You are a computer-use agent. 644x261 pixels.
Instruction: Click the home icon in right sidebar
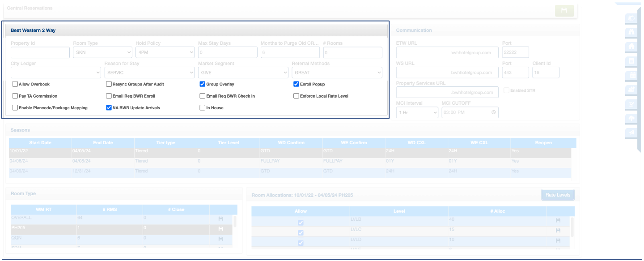(632, 47)
